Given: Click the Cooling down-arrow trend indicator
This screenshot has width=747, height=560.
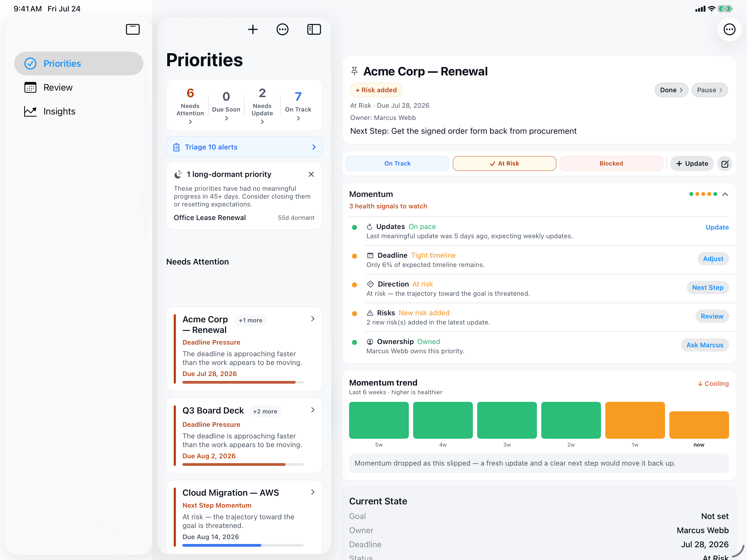Looking at the screenshot, I should (713, 383).
